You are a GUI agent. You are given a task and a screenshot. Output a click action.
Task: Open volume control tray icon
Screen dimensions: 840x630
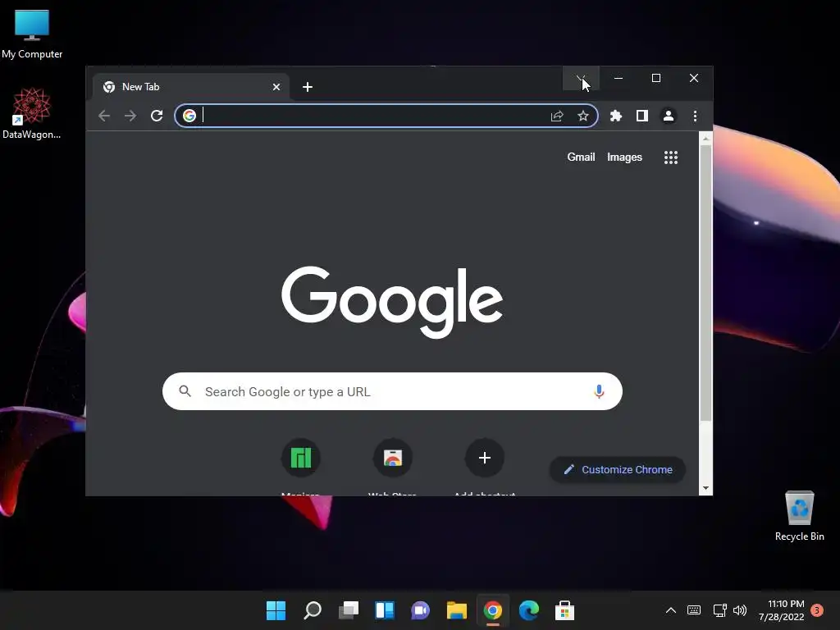pos(740,610)
